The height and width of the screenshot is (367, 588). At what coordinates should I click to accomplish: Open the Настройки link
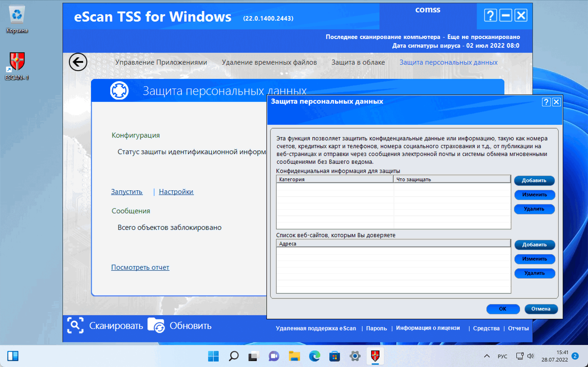[176, 192]
